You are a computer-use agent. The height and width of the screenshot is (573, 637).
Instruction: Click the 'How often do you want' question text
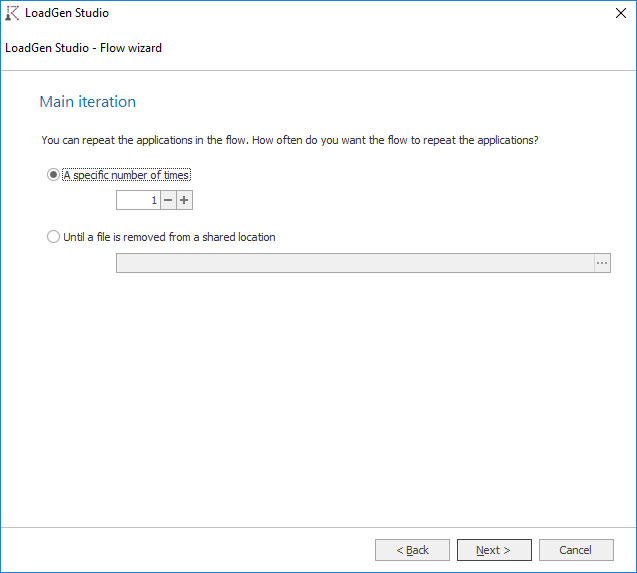point(395,140)
